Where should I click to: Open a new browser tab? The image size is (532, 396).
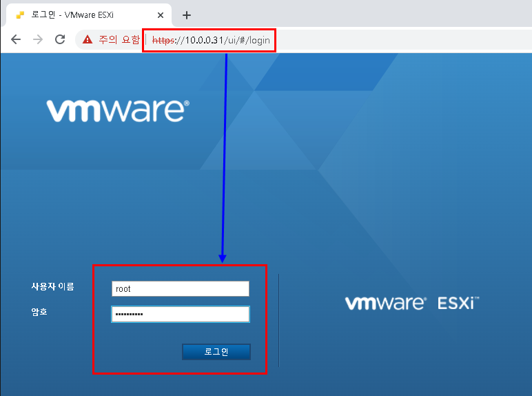tap(187, 15)
